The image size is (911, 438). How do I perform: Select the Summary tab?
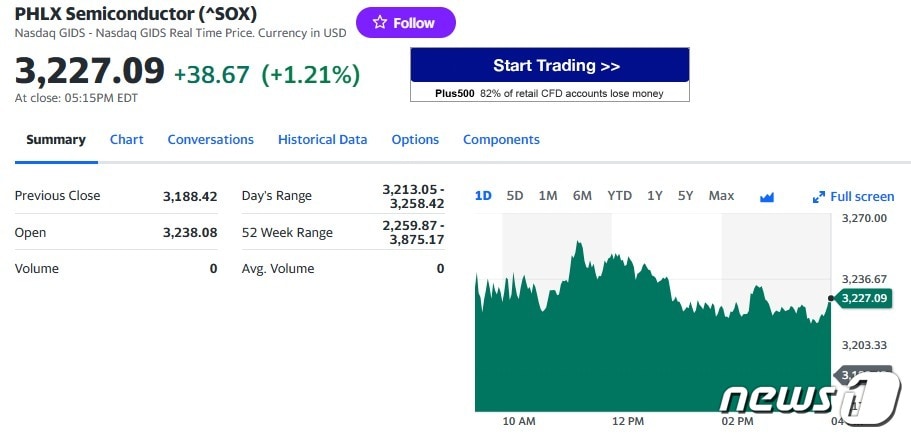pos(56,140)
